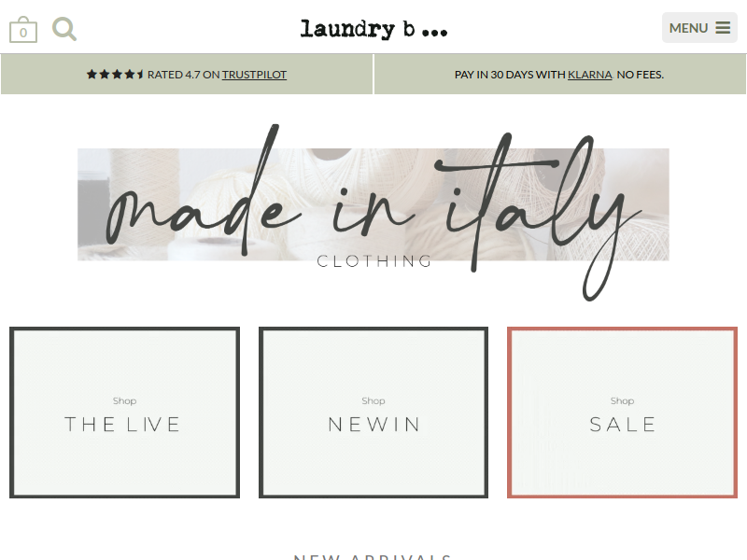Click the Pay in 30 days bar

tap(560, 75)
